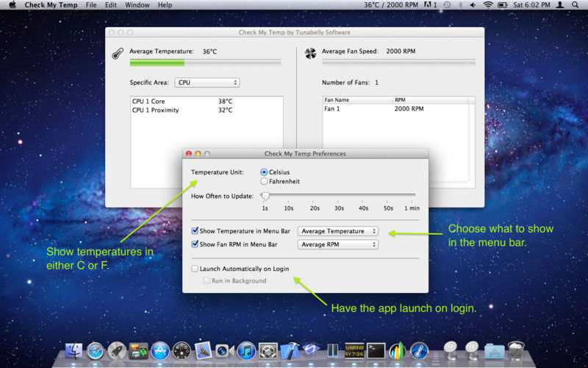This screenshot has height=368, width=588.
Task: Open the Time Machine menu bar icon
Action: tap(447, 5)
